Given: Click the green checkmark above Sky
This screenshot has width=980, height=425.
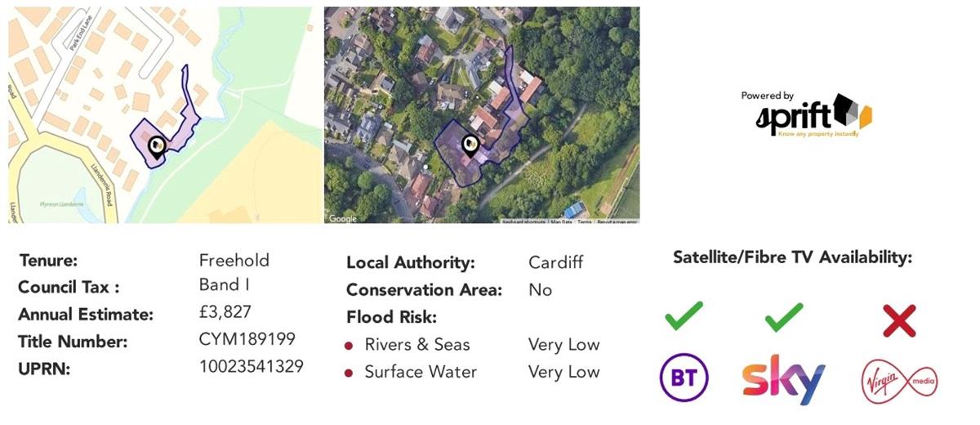Looking at the screenshot, I should (784, 316).
